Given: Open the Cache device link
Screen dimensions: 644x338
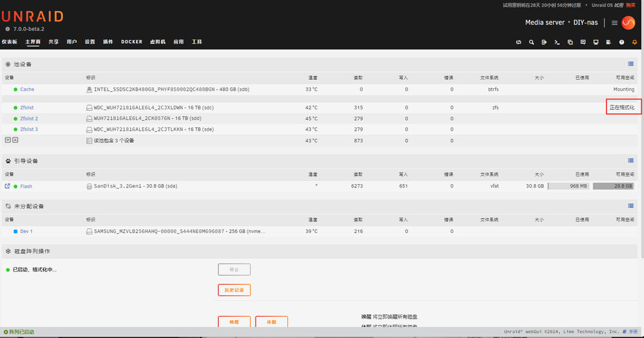Looking at the screenshot, I should (27, 89).
